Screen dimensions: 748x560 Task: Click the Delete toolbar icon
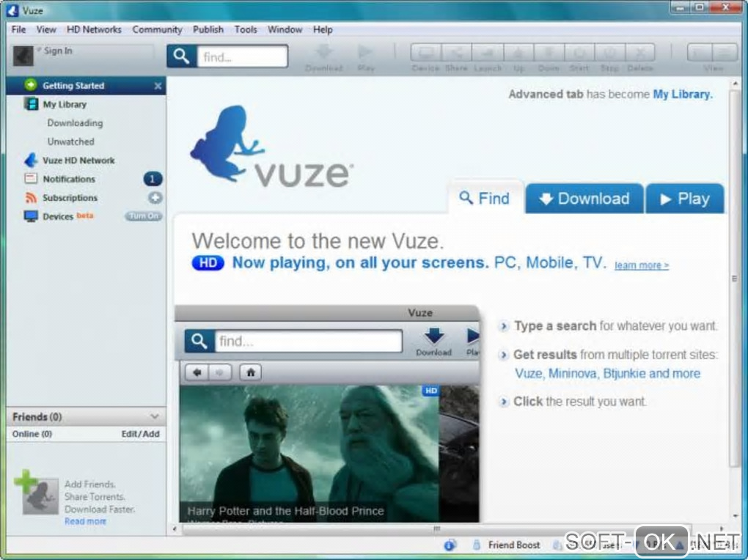[x=640, y=53]
